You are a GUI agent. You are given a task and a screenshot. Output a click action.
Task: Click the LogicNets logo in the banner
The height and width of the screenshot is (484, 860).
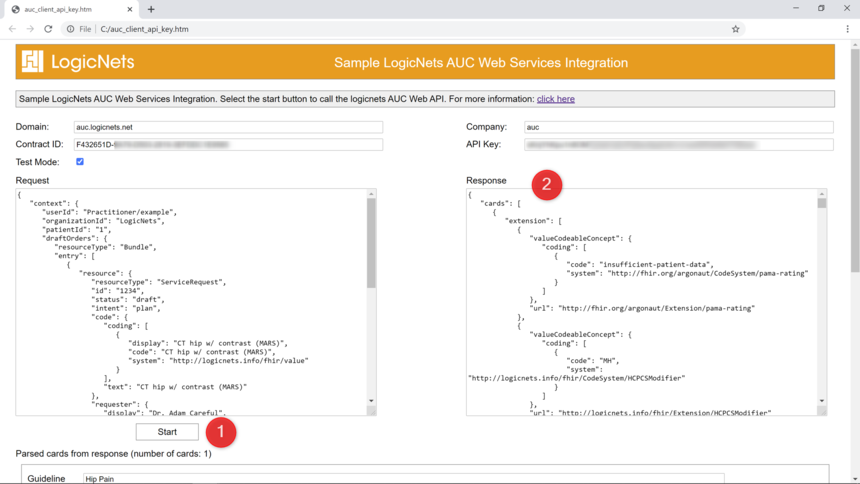click(78, 61)
